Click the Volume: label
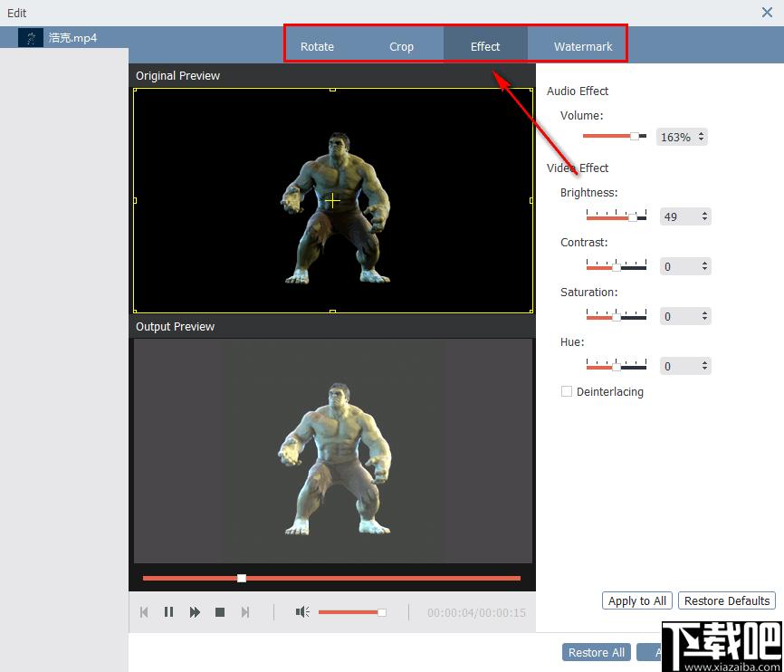Screen dimensions: 784x672 click(581, 116)
